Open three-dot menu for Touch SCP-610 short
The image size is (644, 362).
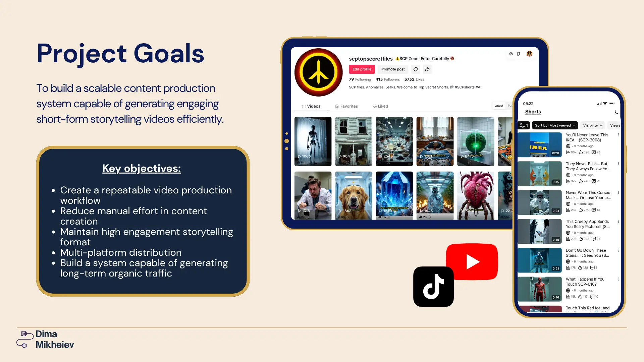pyautogui.click(x=618, y=279)
